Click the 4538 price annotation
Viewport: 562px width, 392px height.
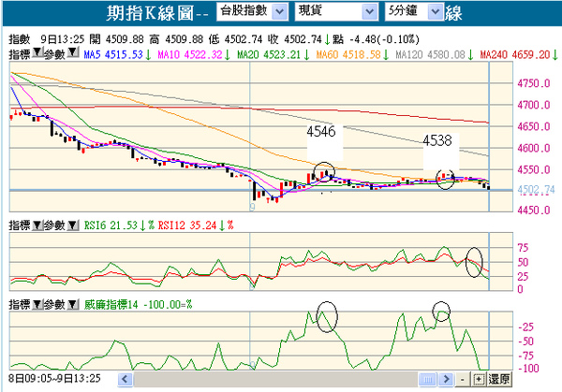coord(437,140)
